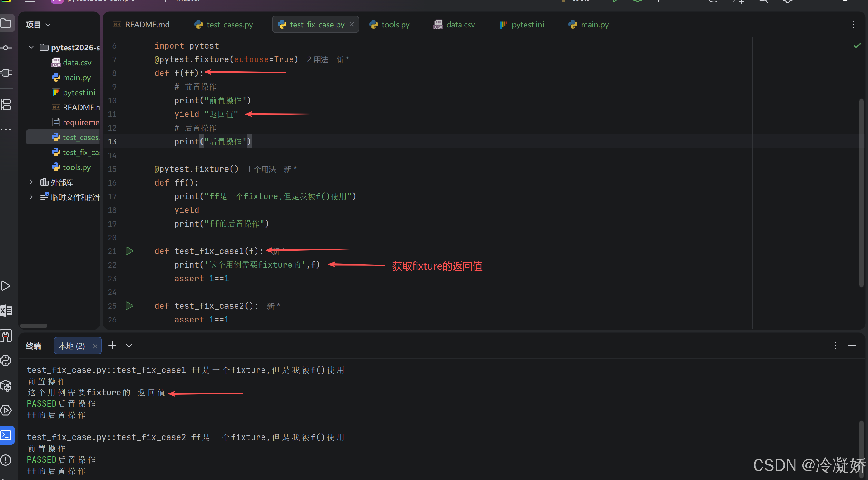Click the project panel horizontal scrollbar
This screenshot has height=480, width=868.
pyautogui.click(x=34, y=326)
